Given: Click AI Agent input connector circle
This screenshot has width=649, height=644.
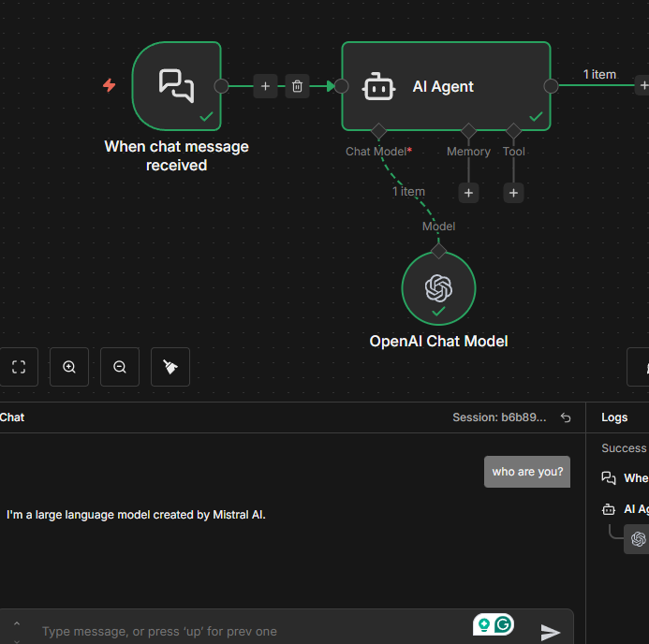Looking at the screenshot, I should (342, 86).
